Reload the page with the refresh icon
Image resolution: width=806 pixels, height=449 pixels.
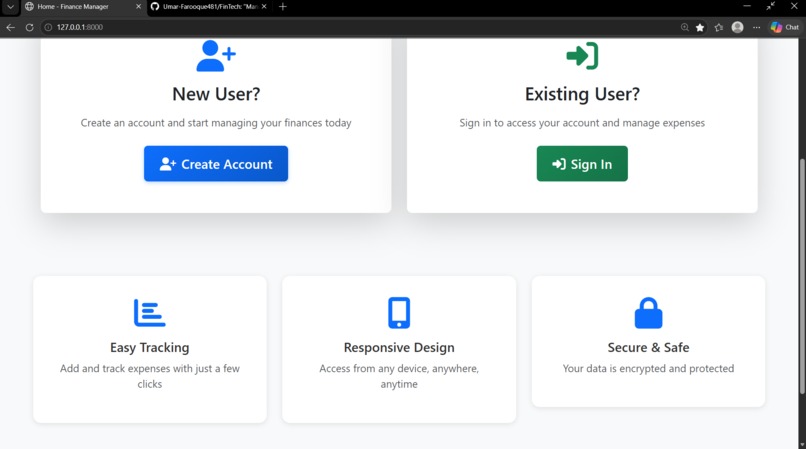tap(29, 27)
